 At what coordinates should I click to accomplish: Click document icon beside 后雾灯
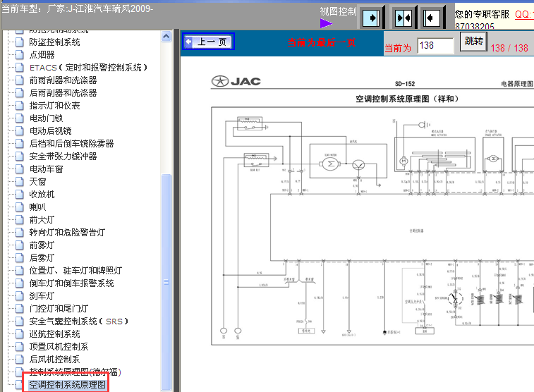coord(20,258)
